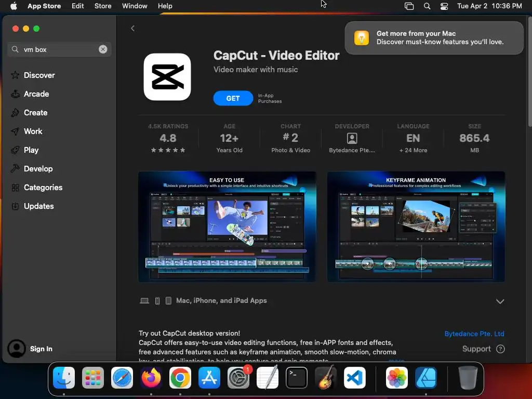Expand Mac, iPhone, and iPad Apps
The height and width of the screenshot is (399, 532).
[500, 301]
